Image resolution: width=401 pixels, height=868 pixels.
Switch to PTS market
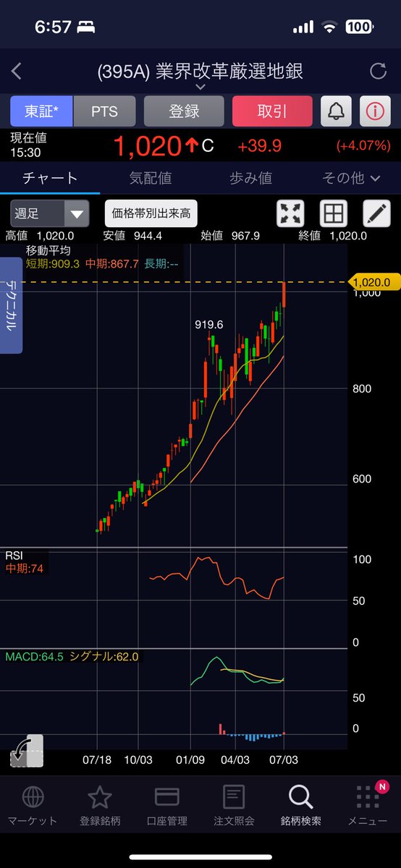tap(104, 111)
